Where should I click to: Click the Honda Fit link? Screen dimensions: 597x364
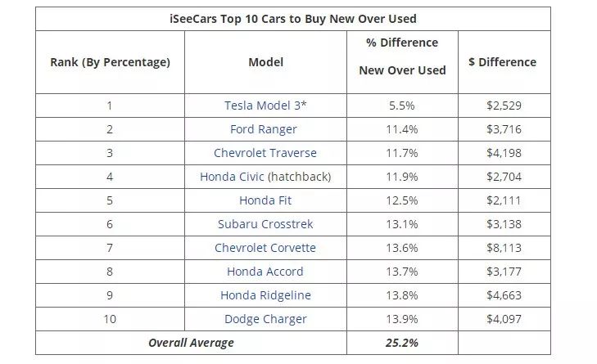(265, 200)
